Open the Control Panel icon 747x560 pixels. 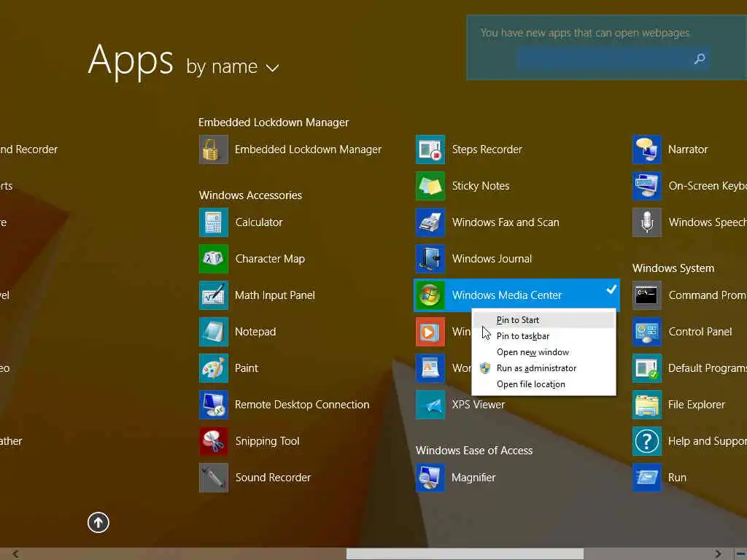(647, 332)
